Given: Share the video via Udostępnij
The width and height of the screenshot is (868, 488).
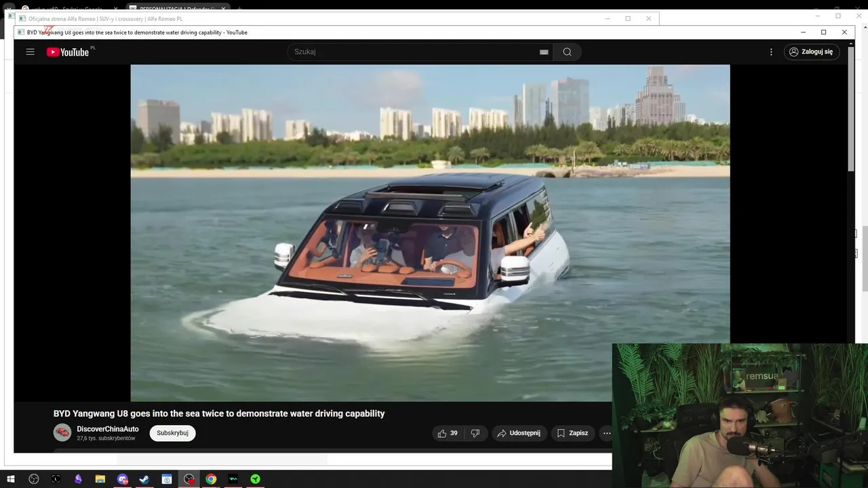Looking at the screenshot, I should (x=519, y=433).
